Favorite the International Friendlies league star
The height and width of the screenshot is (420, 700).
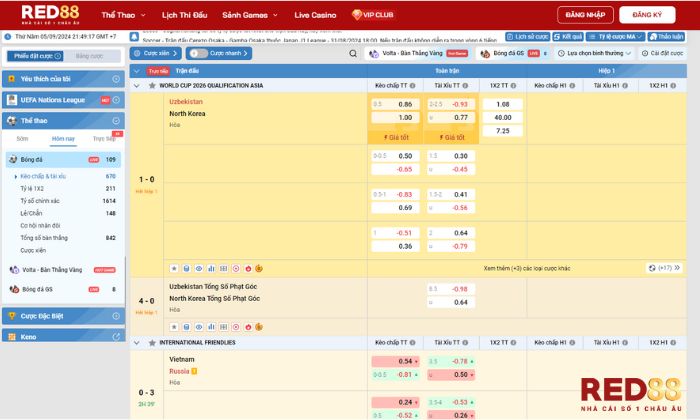pos(152,343)
